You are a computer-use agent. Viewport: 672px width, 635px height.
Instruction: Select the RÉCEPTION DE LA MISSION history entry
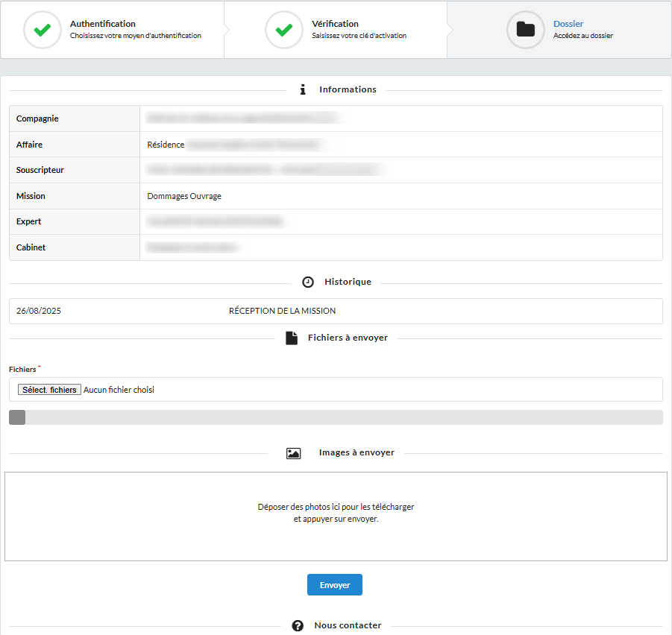[282, 311]
